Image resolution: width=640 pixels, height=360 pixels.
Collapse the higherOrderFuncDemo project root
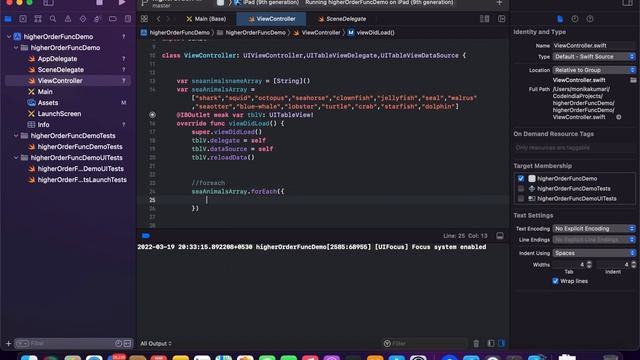pos(9,37)
